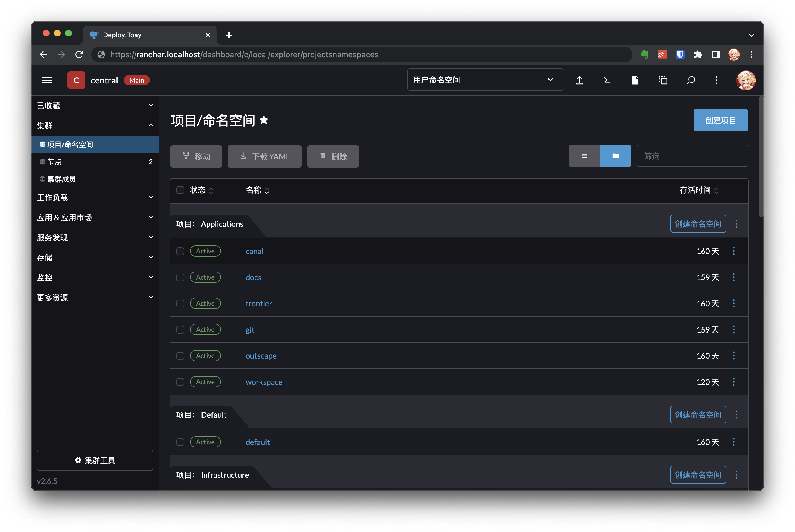Copy KubeConfig to clipboard icon
The width and height of the screenshot is (795, 532).
(663, 80)
